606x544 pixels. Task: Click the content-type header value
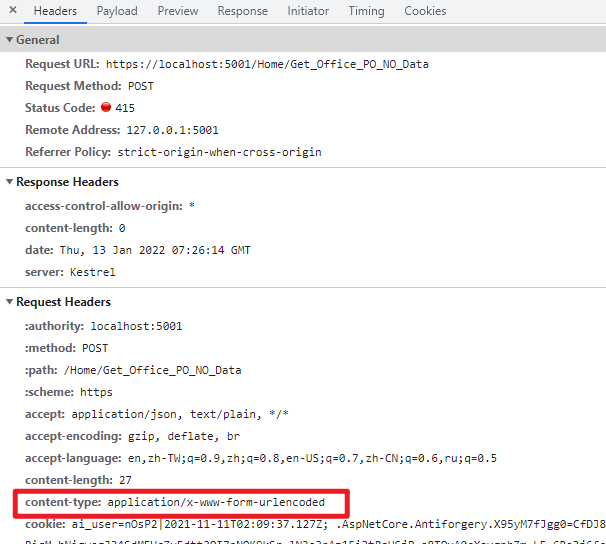pos(216,502)
